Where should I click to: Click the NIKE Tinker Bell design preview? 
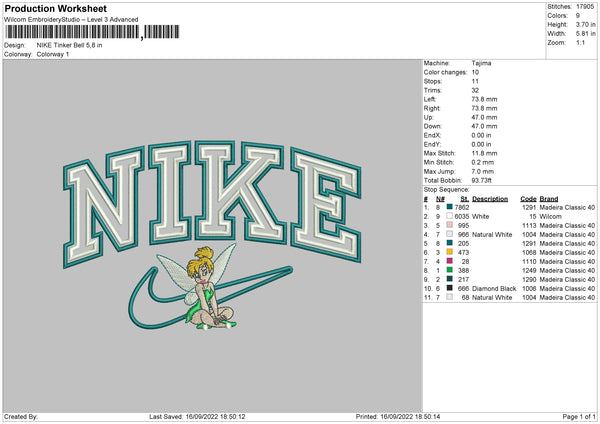coord(212,236)
